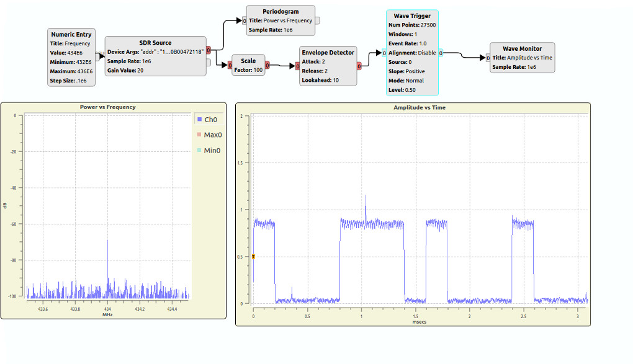Click the Periodogram input port
Viewport: 633px width, 364px height.
245,20
